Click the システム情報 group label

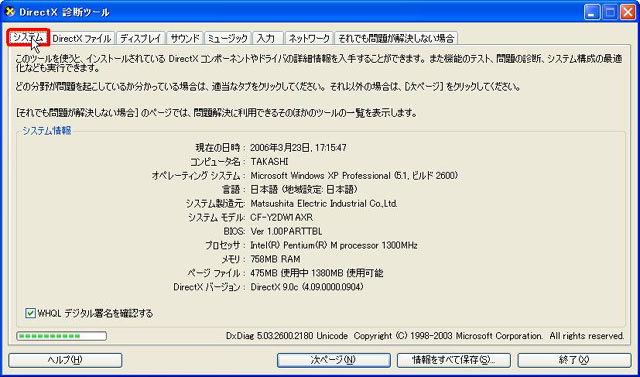[x=47, y=131]
